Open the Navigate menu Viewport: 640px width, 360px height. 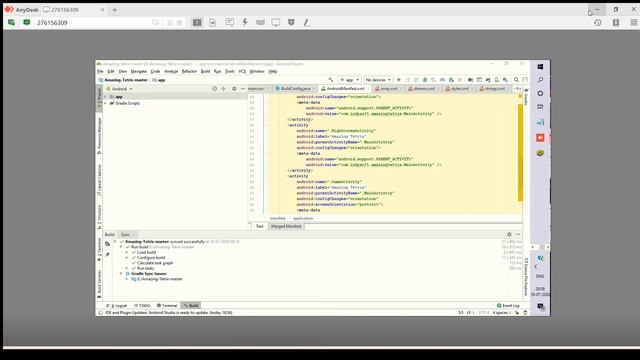tap(139, 71)
